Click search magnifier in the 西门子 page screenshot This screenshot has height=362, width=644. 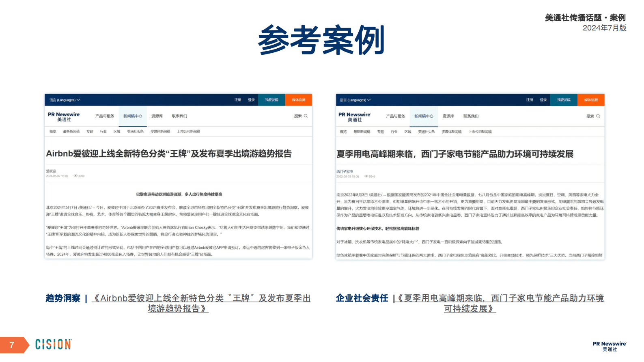[598, 116]
